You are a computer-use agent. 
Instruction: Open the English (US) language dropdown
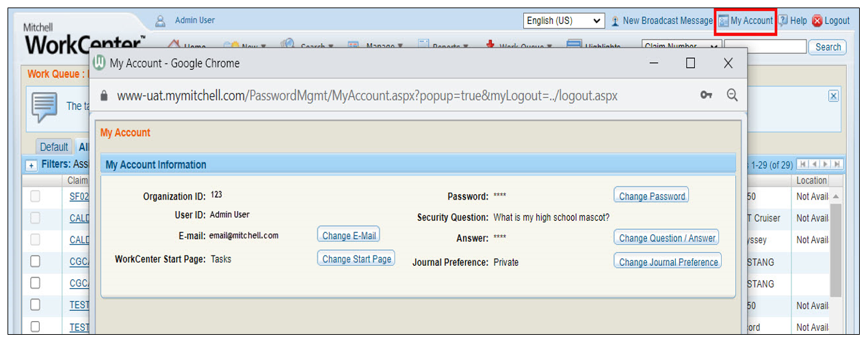564,21
